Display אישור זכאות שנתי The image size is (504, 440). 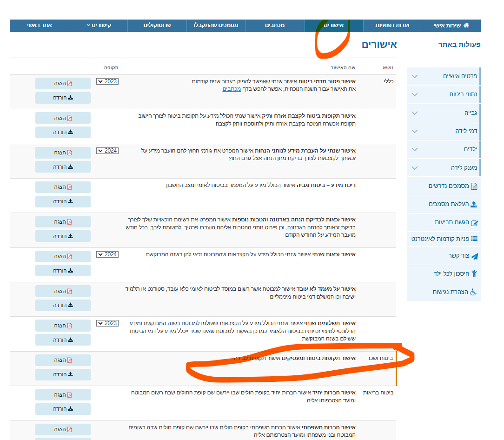coord(63,256)
